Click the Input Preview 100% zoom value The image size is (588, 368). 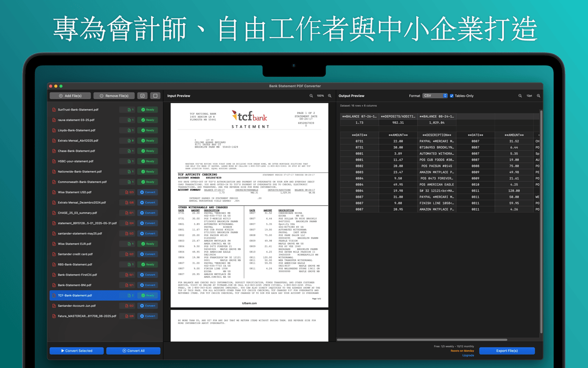[320, 96]
